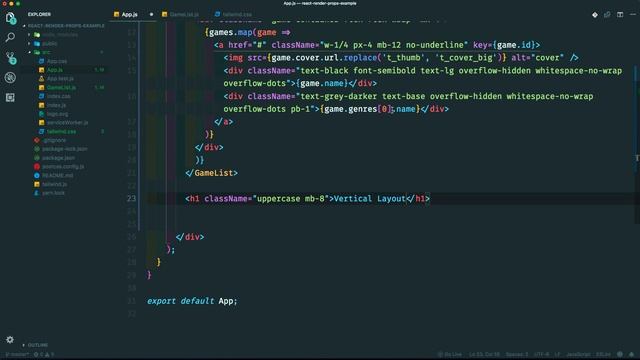Click the UTF-8 encoding status item

tap(542, 355)
